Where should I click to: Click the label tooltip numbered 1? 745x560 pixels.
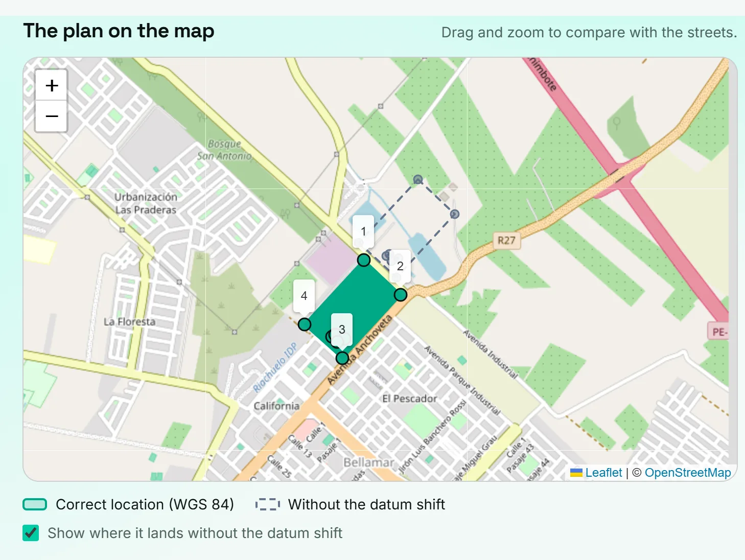click(363, 231)
